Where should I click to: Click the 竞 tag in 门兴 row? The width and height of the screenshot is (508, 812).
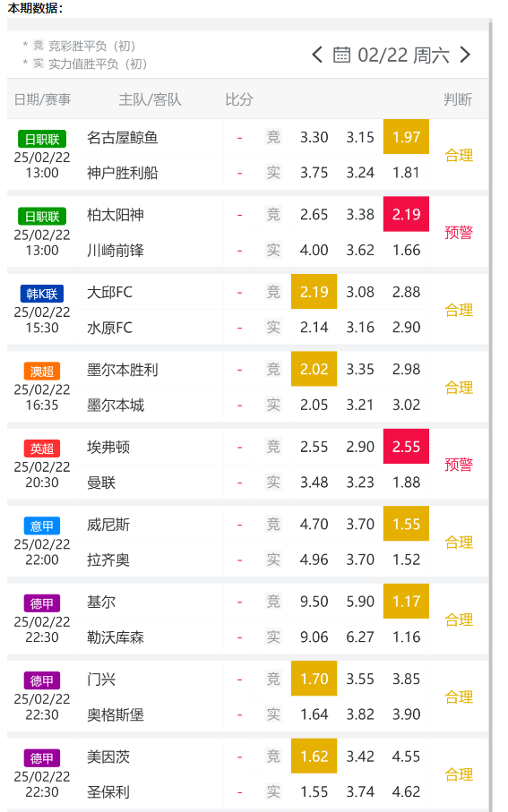point(273,679)
